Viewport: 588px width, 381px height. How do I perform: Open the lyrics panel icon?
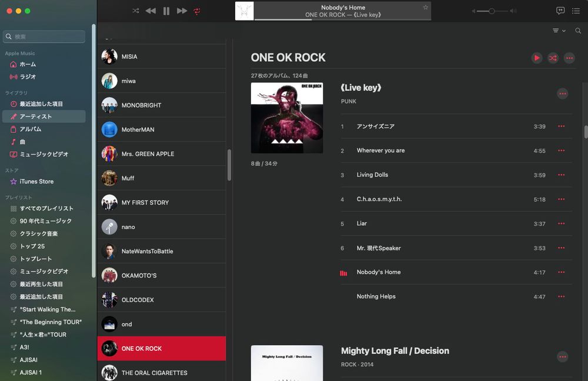click(560, 11)
